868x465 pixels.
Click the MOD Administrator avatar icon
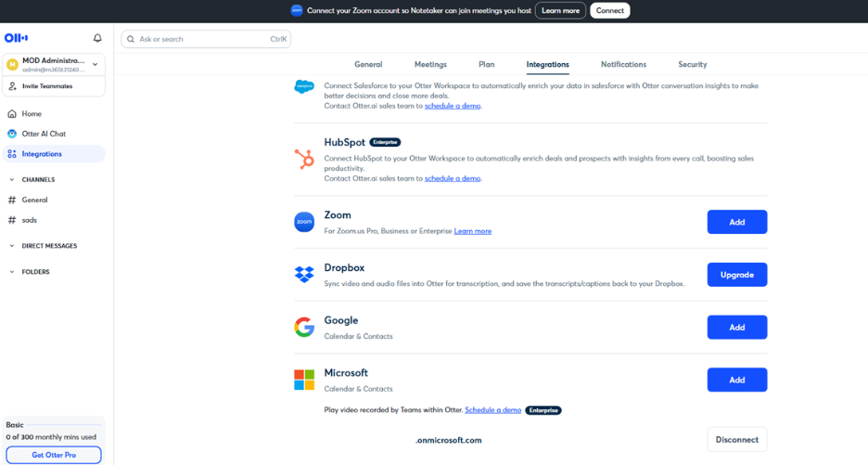coord(12,64)
